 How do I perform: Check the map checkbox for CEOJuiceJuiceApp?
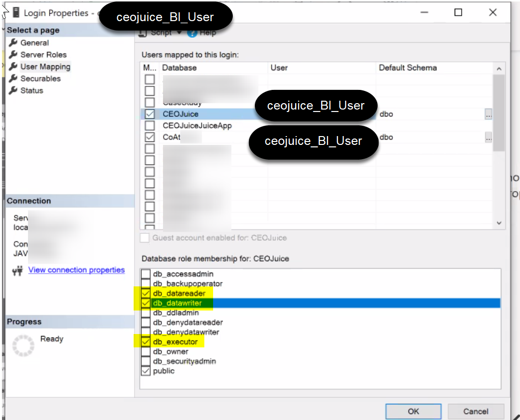pyautogui.click(x=150, y=126)
